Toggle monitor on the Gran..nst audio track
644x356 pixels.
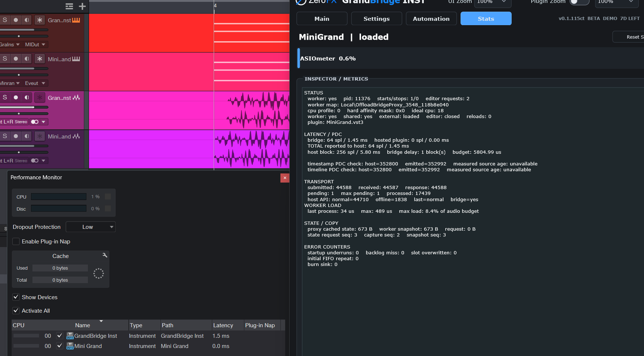[27, 97]
